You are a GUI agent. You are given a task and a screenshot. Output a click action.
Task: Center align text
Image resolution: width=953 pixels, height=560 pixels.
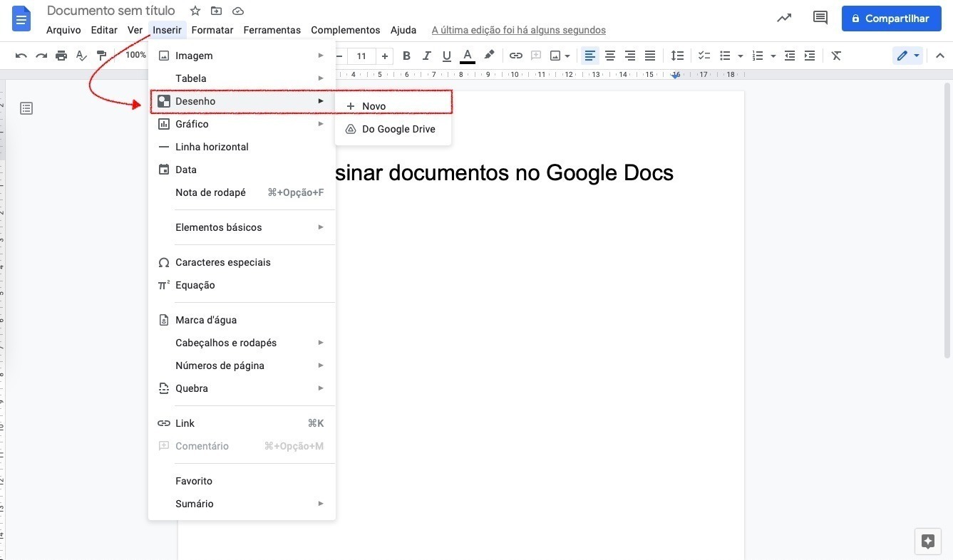(610, 56)
